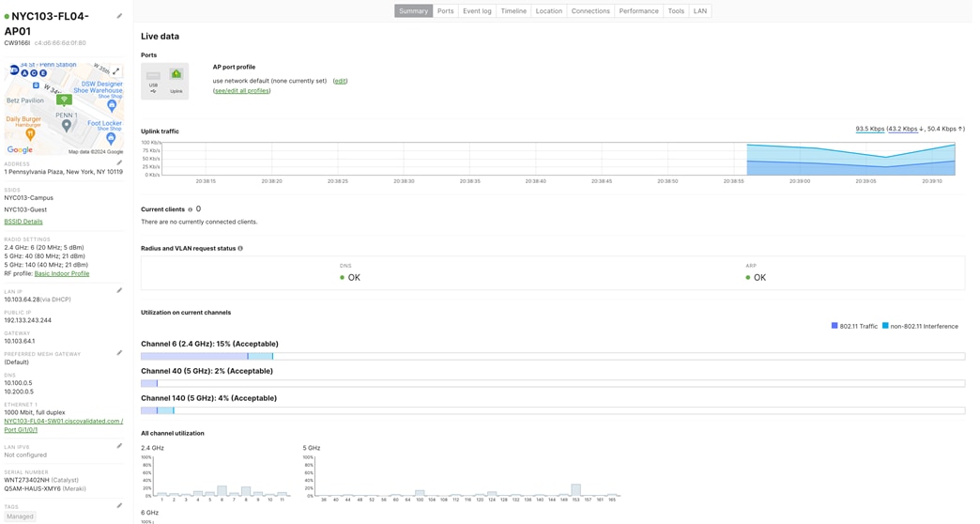This screenshot has height=524, width=980.
Task: Select the NYC013-Campus SSID text
Action: click(29, 197)
